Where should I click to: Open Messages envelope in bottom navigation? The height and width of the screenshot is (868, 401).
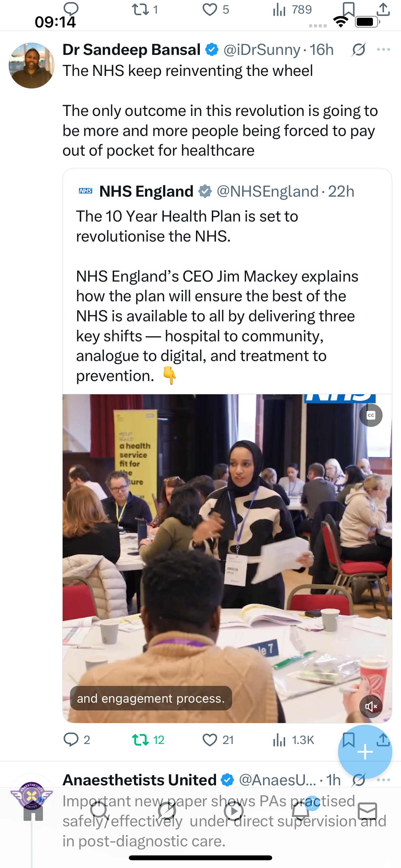[x=368, y=811]
